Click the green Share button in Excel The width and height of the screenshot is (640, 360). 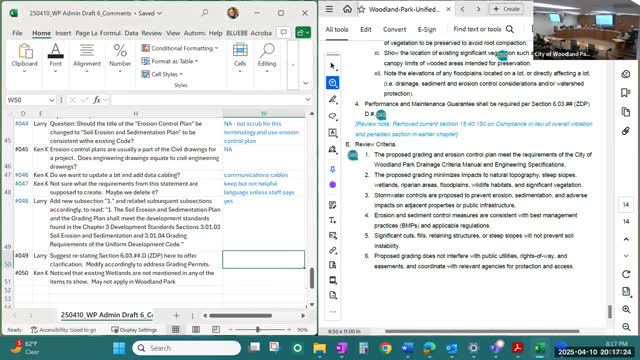click(303, 33)
